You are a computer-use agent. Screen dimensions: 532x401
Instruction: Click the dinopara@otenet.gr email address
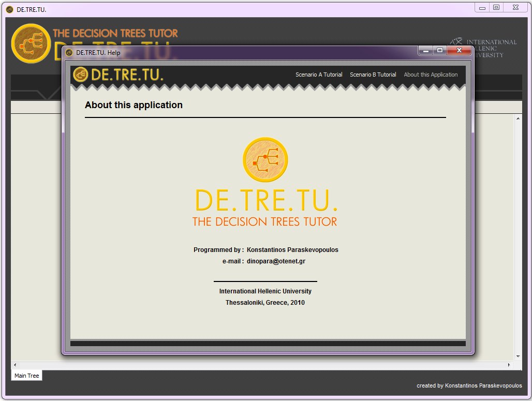[276, 261]
